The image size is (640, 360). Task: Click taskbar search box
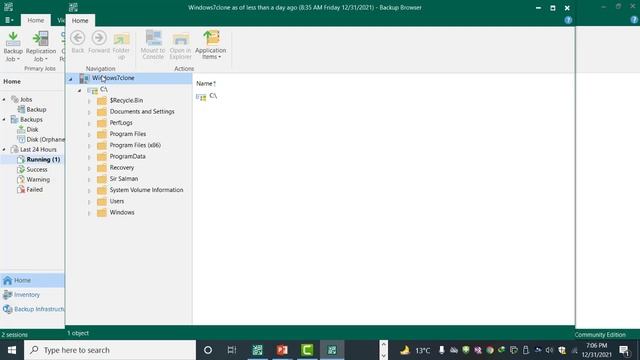coord(110,350)
